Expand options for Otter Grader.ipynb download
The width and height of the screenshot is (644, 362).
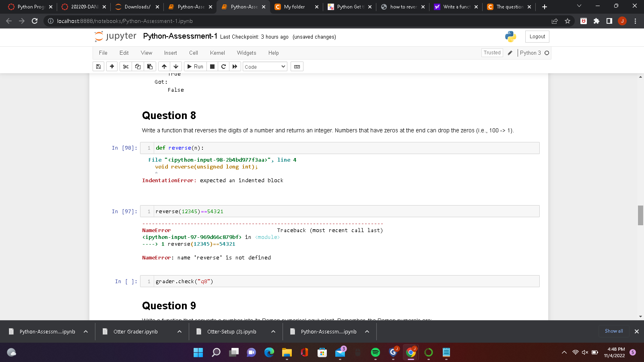(180, 331)
